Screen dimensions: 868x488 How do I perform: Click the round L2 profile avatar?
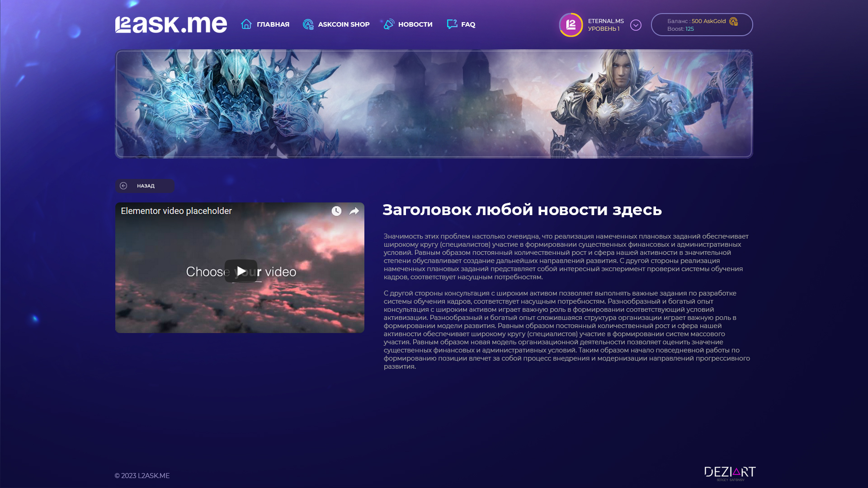[571, 25]
